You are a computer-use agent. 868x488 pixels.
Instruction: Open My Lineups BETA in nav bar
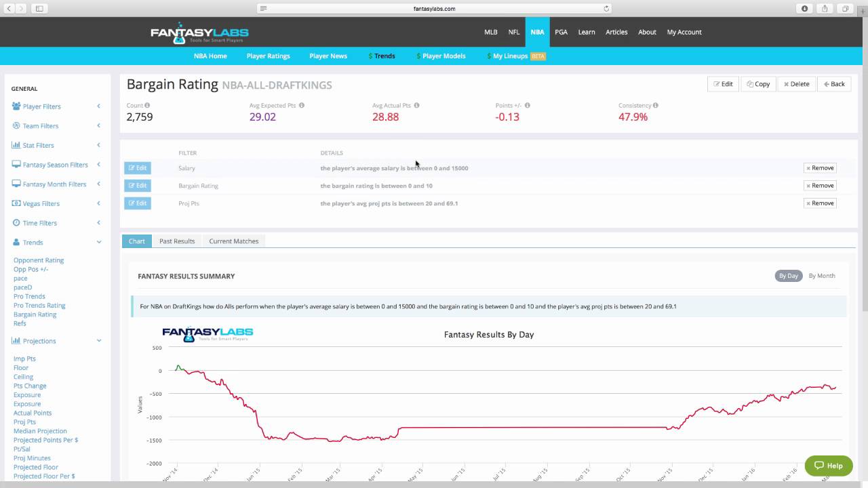click(x=516, y=56)
